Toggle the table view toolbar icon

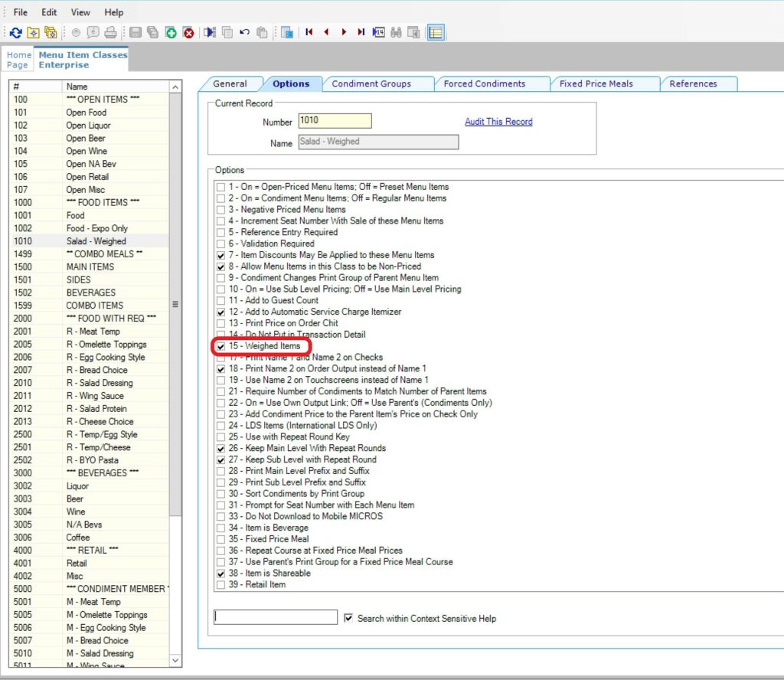(x=436, y=33)
